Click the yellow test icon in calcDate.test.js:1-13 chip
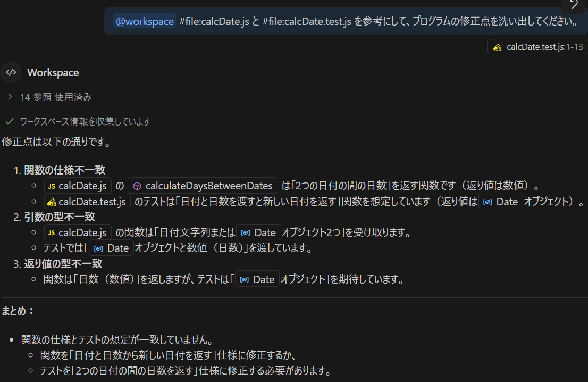Screen dimensions: 588x382 (497, 47)
